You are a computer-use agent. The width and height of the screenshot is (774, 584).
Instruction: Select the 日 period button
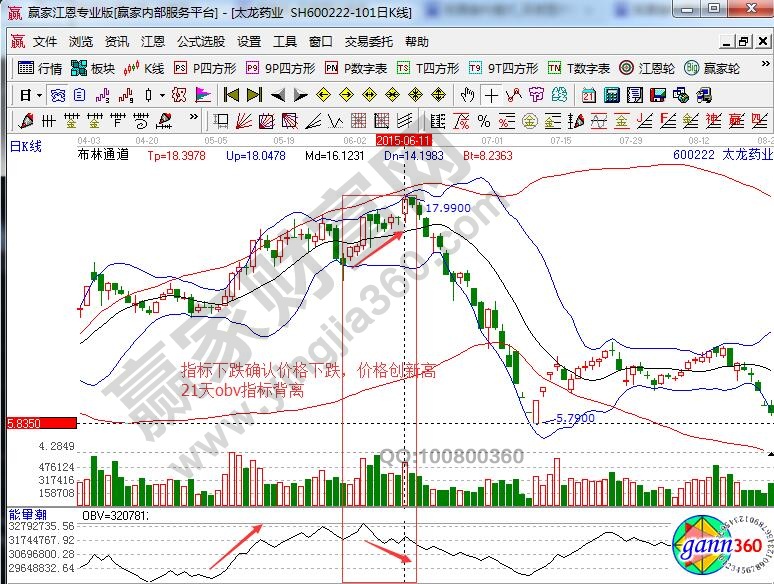[26, 95]
